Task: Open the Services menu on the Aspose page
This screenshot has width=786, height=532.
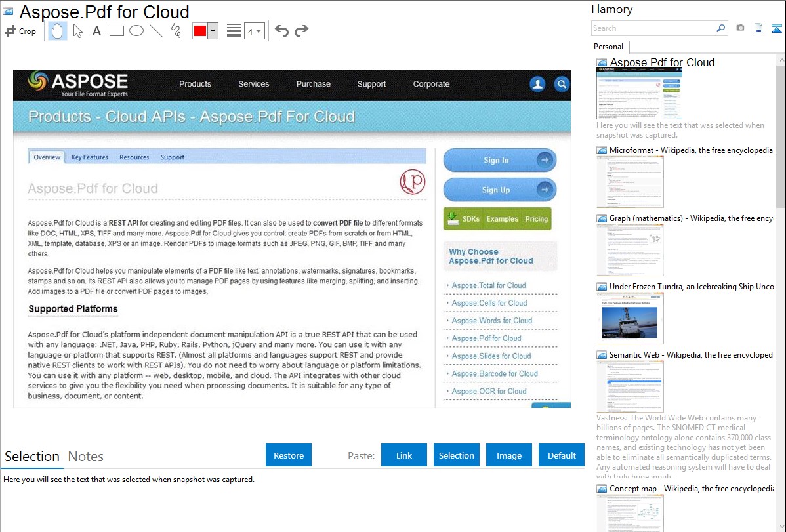Action: click(254, 84)
